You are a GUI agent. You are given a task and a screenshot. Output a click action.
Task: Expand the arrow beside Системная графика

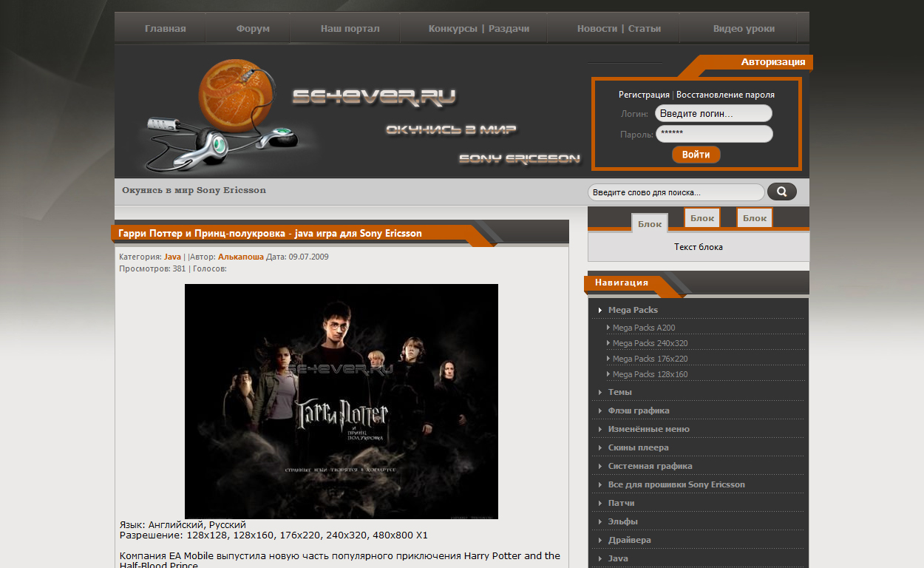coord(600,466)
